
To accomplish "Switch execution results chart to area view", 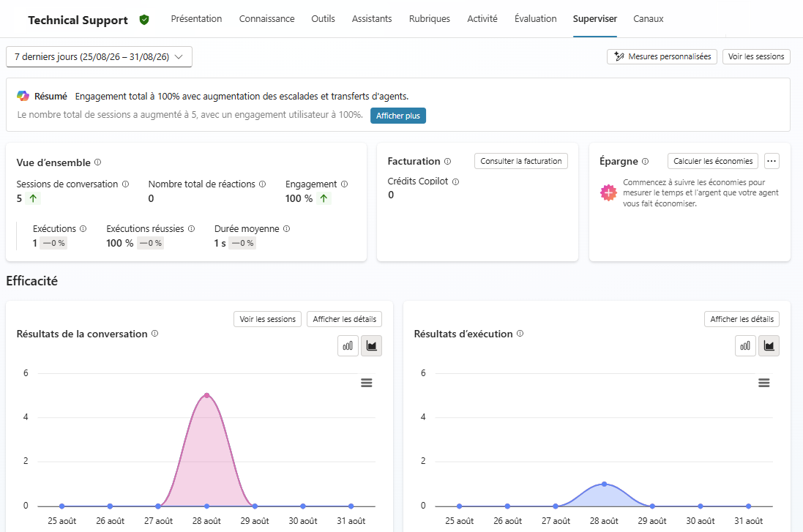I will click(x=769, y=345).
